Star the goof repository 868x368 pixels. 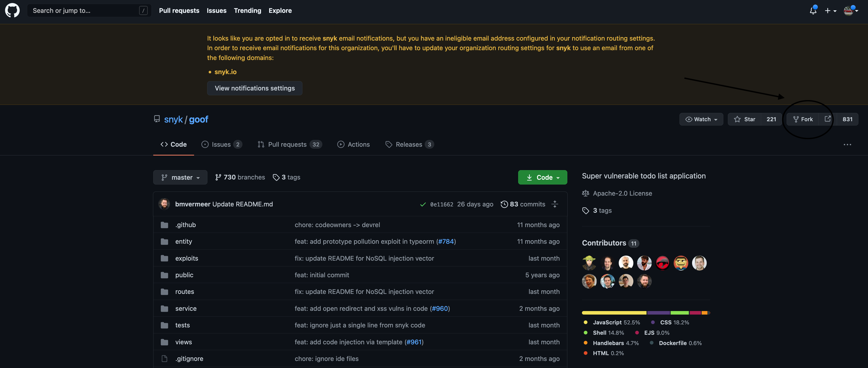click(x=745, y=119)
